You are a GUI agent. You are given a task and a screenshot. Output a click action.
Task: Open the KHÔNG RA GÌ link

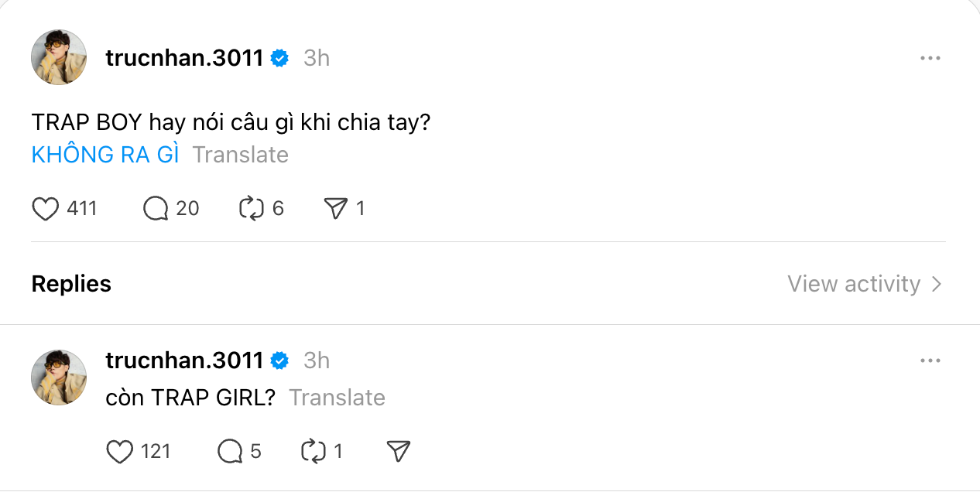point(105,155)
